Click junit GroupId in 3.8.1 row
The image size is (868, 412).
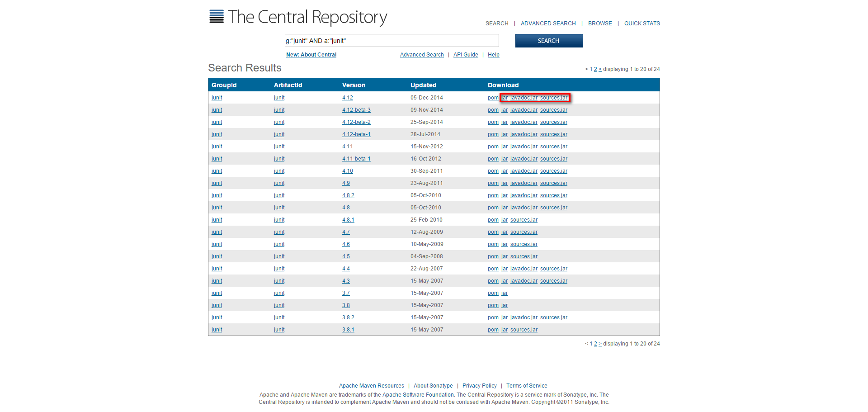pos(217,330)
